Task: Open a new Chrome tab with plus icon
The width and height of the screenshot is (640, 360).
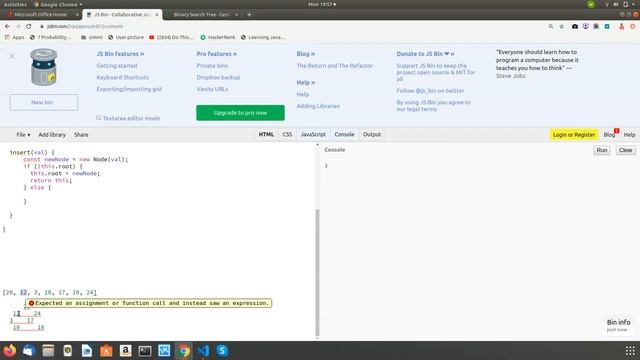Action: coord(249,15)
